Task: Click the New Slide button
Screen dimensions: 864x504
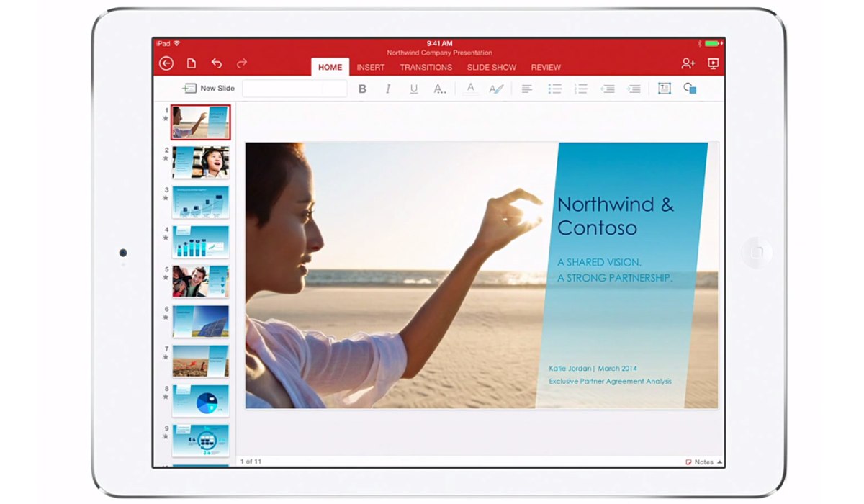Action: tap(209, 89)
